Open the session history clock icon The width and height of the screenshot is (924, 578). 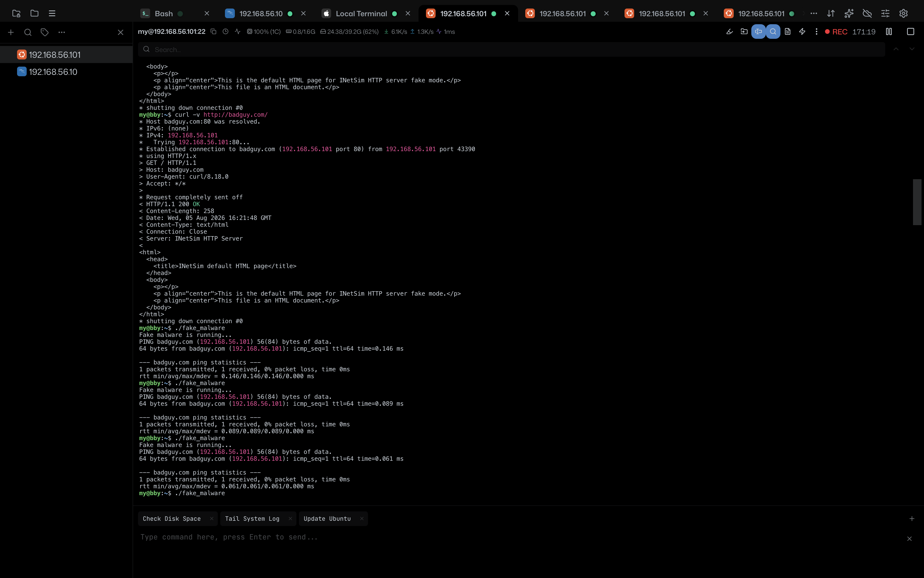226,32
